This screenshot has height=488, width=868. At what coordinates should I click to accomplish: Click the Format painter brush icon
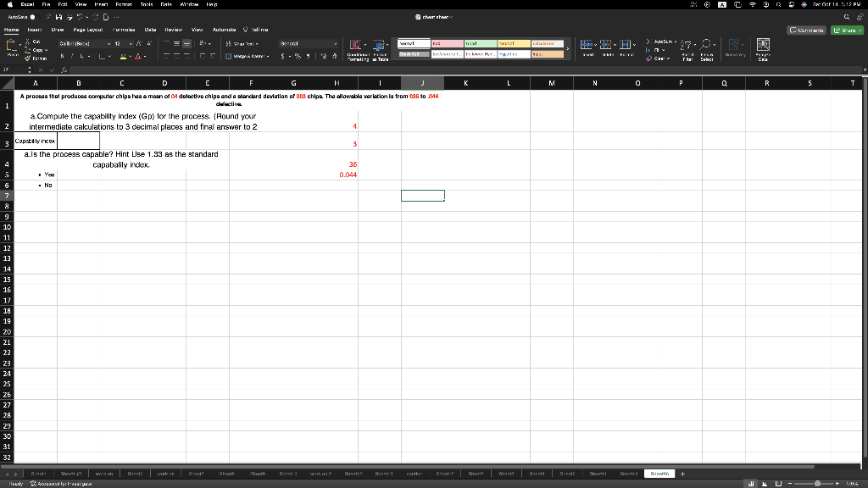tap(28, 58)
